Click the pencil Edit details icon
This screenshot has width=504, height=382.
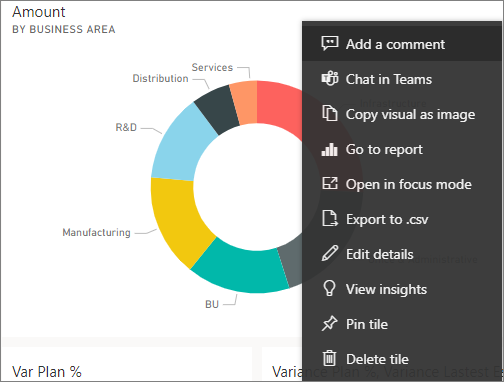pyautogui.click(x=330, y=254)
